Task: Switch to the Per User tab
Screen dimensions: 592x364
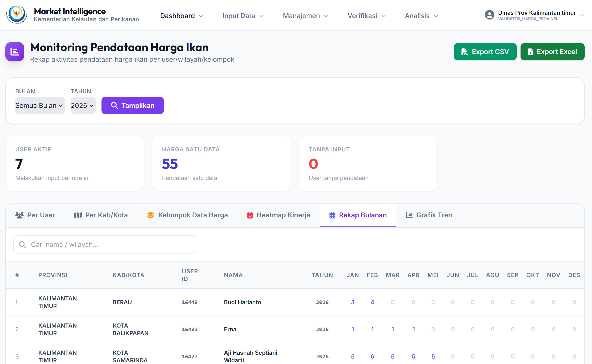Action: pos(35,215)
